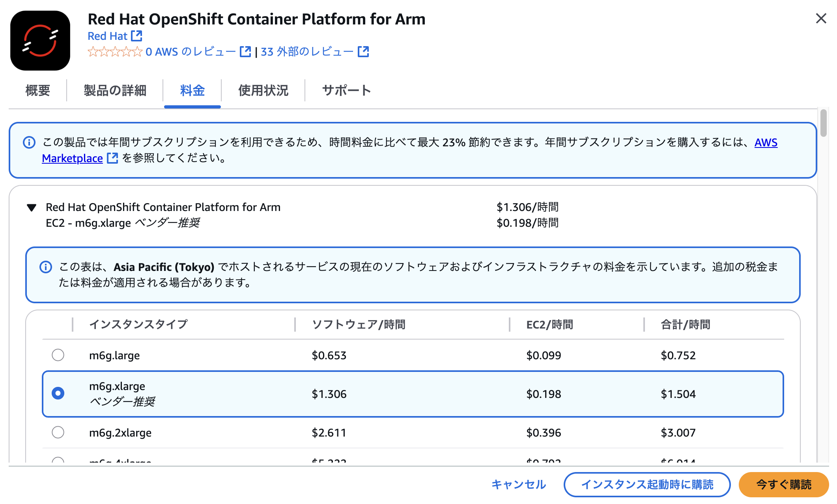Click the $0.396 EC2 price cell

(x=544, y=433)
